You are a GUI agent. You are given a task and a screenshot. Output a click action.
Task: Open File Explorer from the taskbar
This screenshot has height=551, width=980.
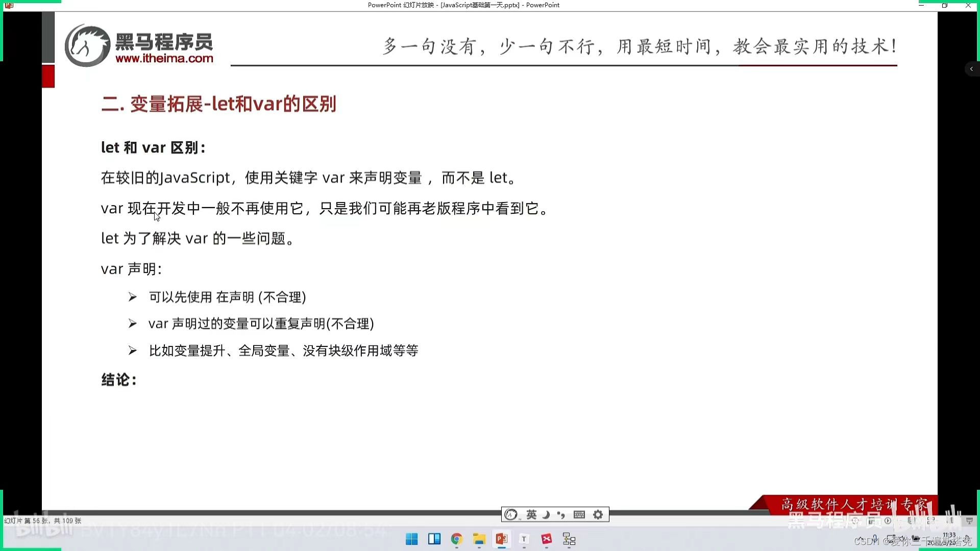pyautogui.click(x=479, y=539)
